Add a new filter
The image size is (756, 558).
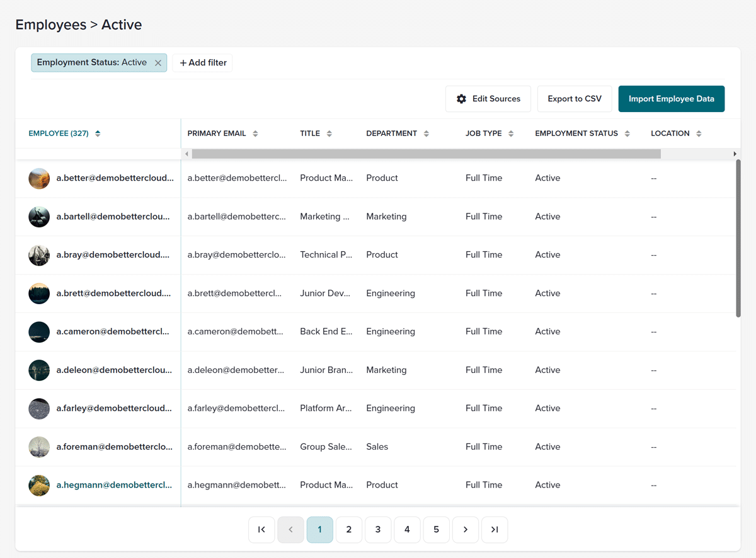pos(202,63)
